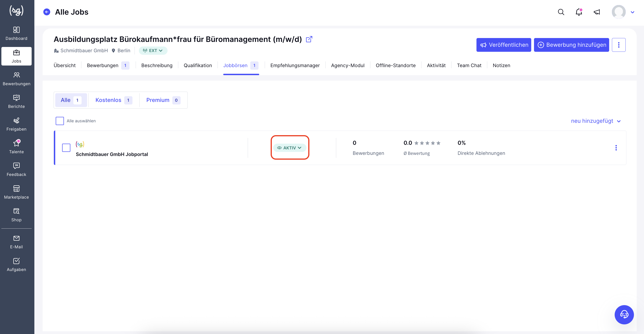Open E-Mail in the sidebar
This screenshot has height=334, width=644.
coord(17,242)
